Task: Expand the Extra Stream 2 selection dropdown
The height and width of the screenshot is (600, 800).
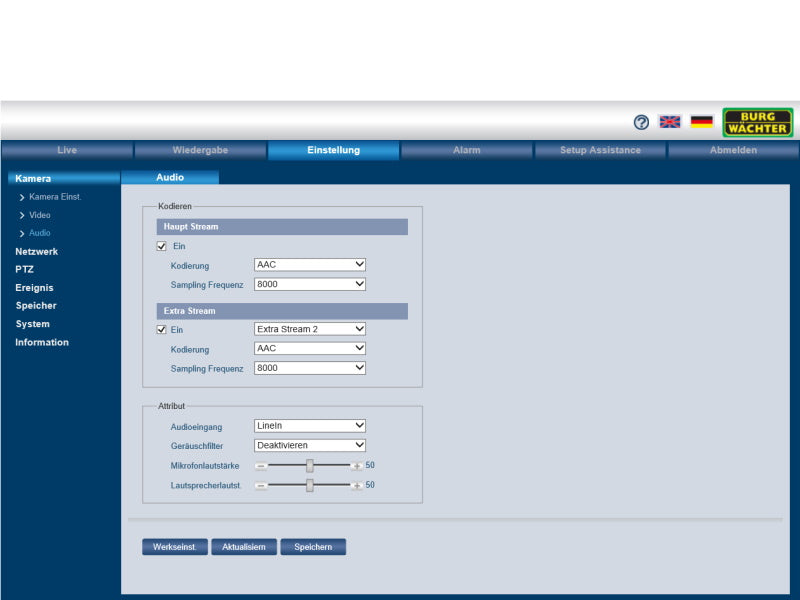Action: pyautogui.click(x=310, y=329)
